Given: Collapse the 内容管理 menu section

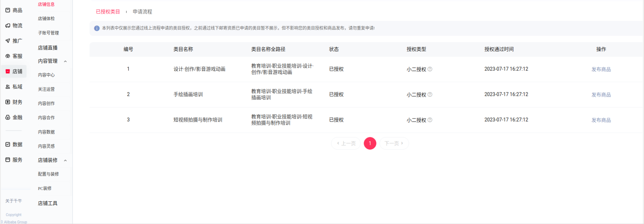Looking at the screenshot, I should coord(65,61).
